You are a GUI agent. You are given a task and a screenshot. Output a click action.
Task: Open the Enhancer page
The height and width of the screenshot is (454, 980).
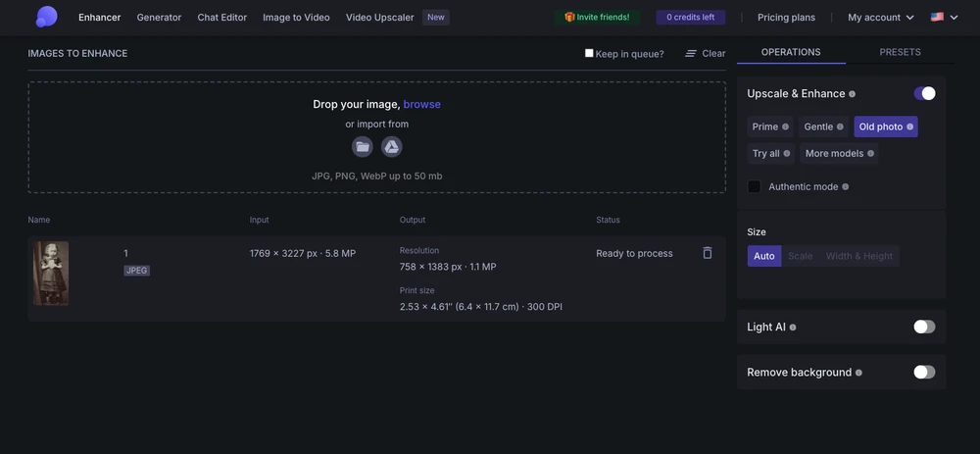[x=99, y=18]
